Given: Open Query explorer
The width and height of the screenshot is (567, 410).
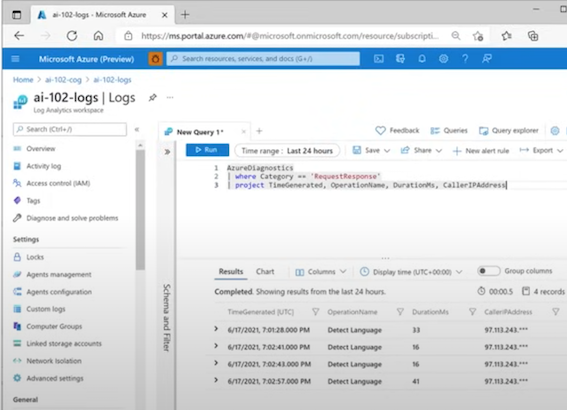Looking at the screenshot, I should pos(509,131).
